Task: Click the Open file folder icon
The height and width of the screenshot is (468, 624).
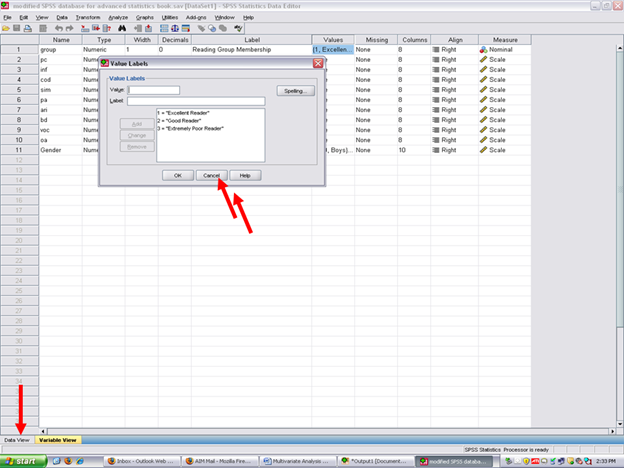Action: 7,28
